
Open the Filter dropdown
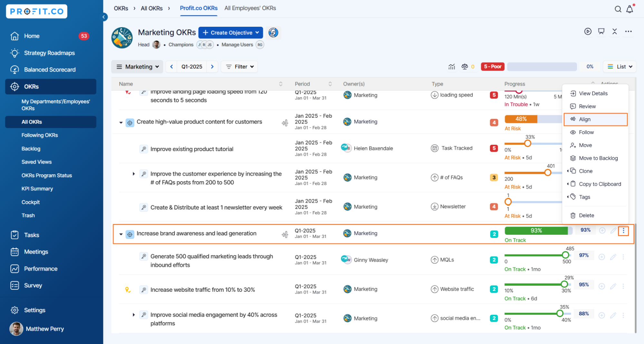click(239, 67)
